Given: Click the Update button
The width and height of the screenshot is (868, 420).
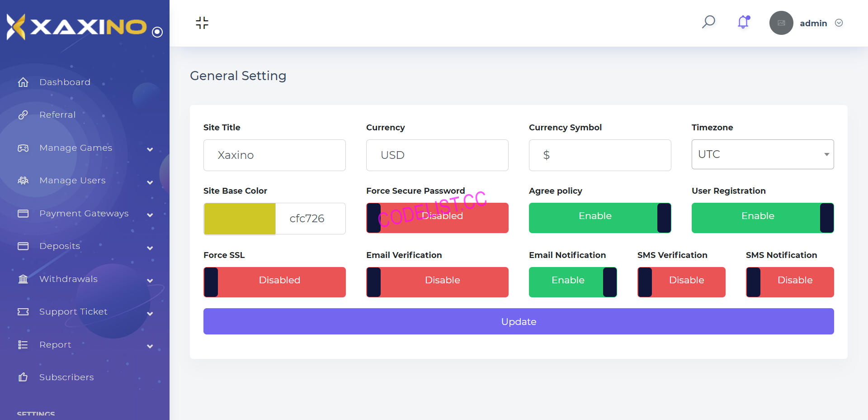Looking at the screenshot, I should pos(519,321).
